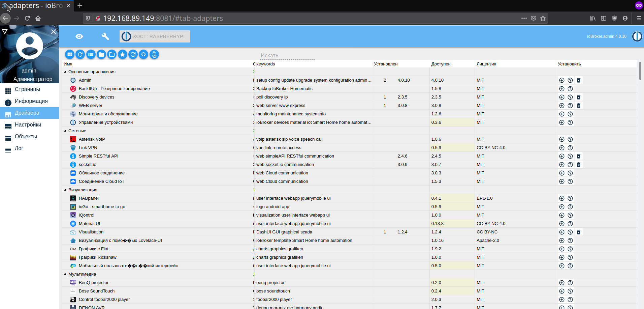644x309 pixels.
Task: Open the triangle dropdown above the avatar
Action: pyautogui.click(x=5, y=32)
